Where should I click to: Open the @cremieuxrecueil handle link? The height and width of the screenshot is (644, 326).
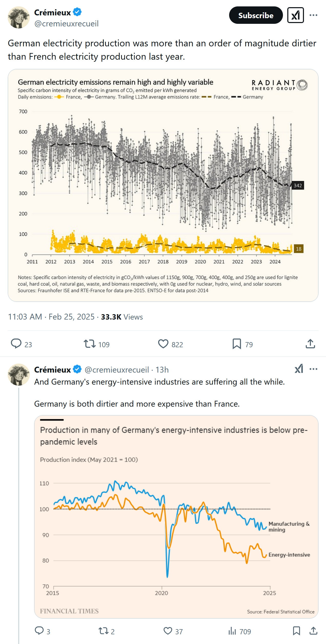tap(66, 24)
